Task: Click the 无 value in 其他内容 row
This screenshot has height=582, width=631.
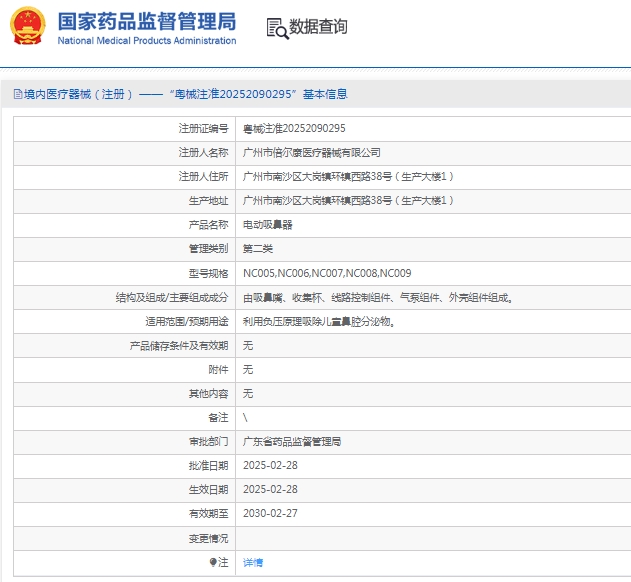Action: click(x=247, y=394)
